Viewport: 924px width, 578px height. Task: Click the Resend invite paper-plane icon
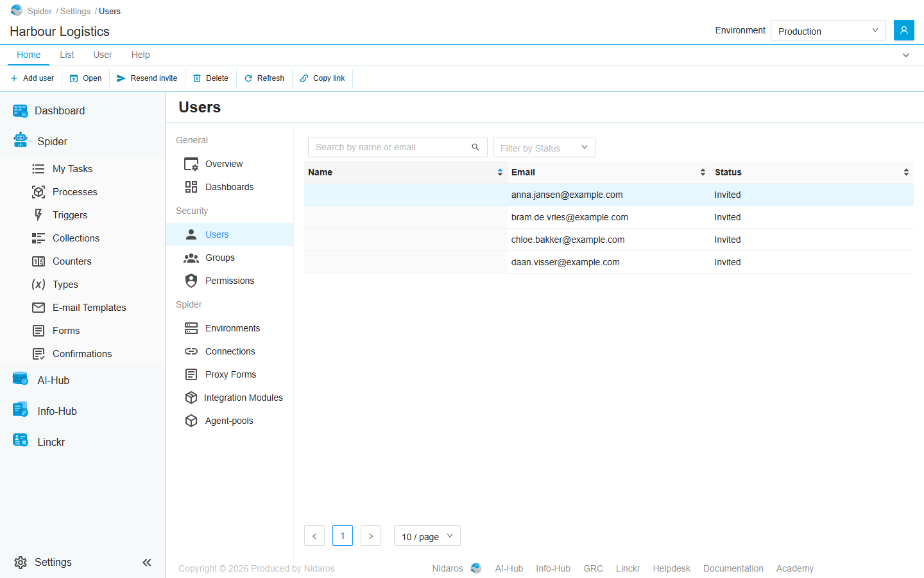click(x=121, y=78)
